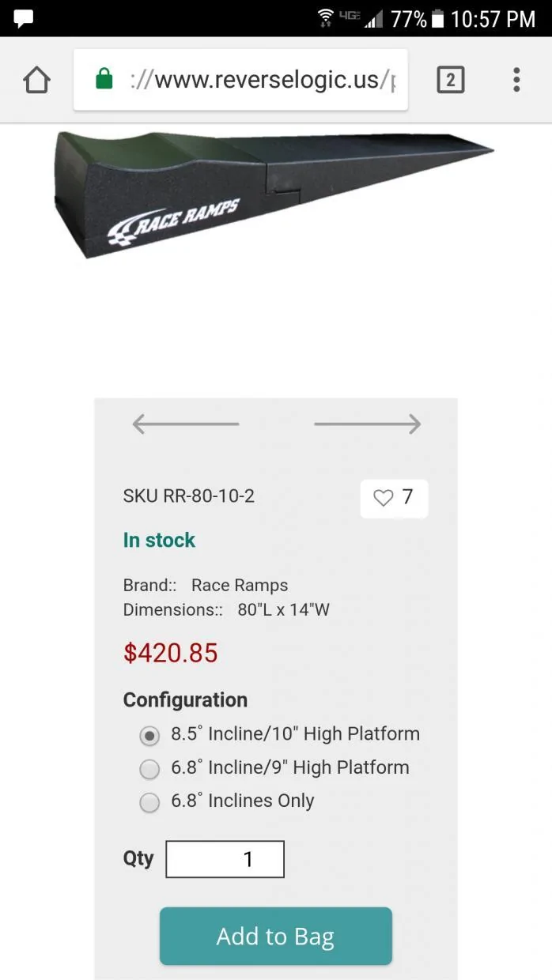Tap the browser home icon
This screenshot has height=980, width=552.
(37, 80)
